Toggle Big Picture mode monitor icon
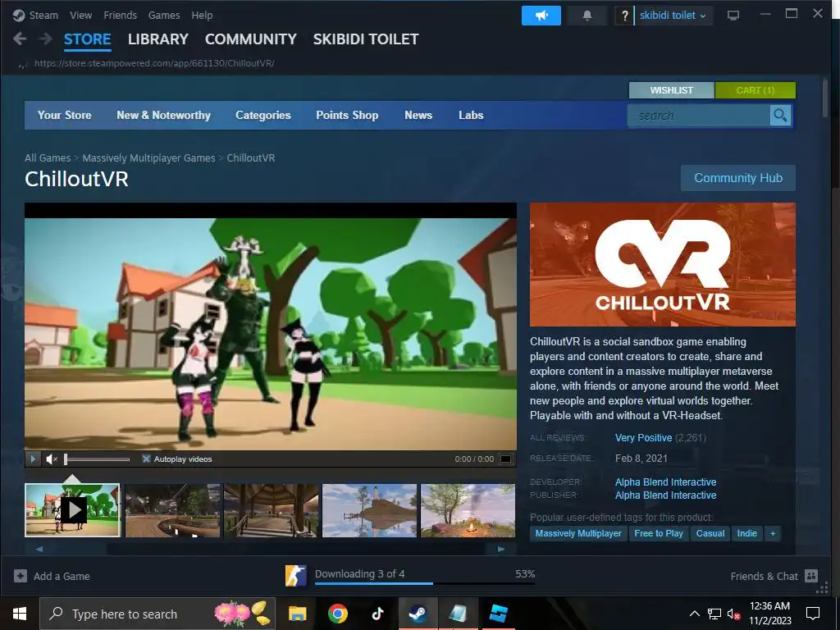 pos(733,16)
